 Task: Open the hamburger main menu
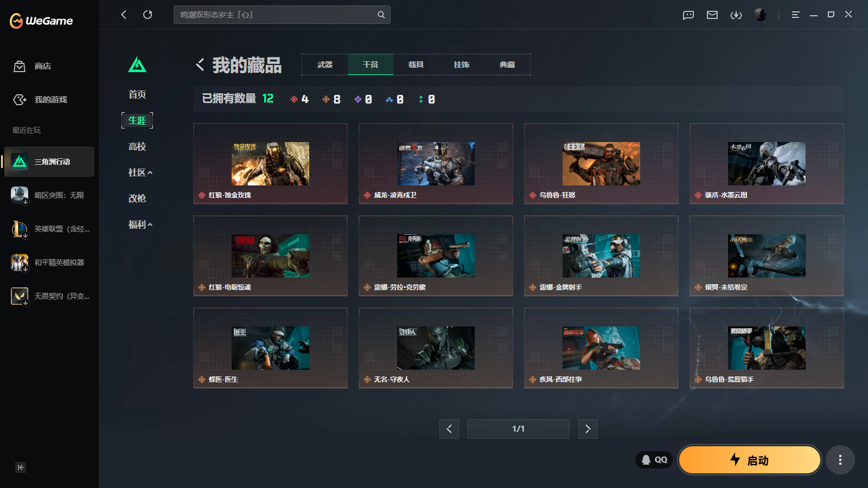pyautogui.click(x=795, y=15)
